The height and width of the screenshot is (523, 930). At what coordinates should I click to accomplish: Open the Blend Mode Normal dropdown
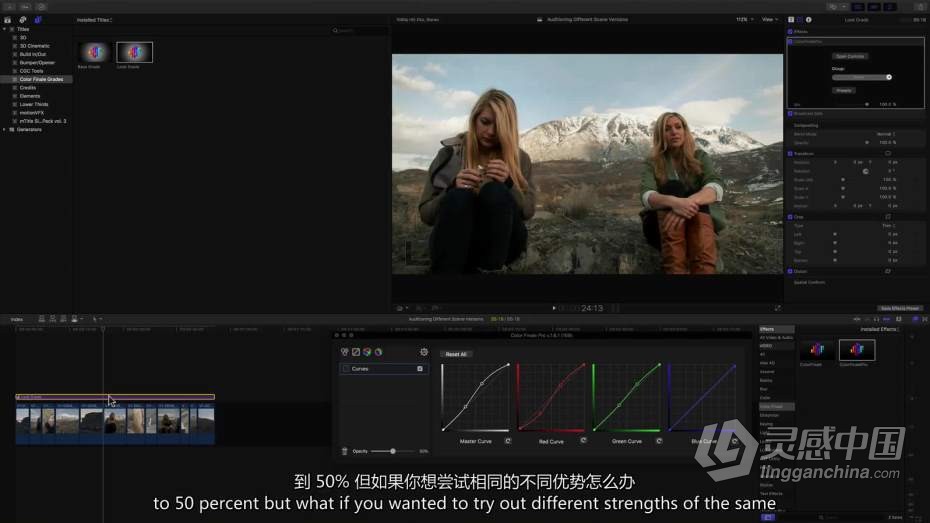coord(886,134)
